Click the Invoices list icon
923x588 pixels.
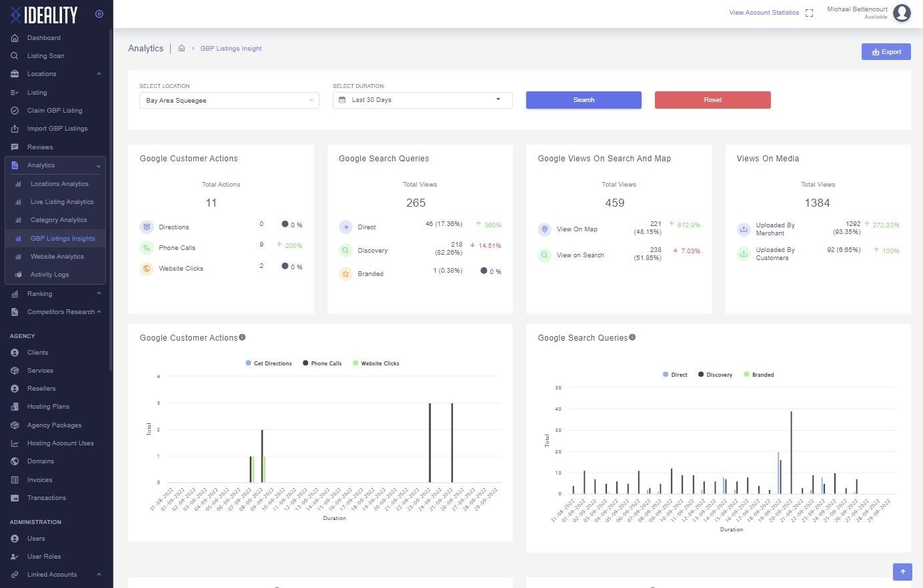[15, 480]
